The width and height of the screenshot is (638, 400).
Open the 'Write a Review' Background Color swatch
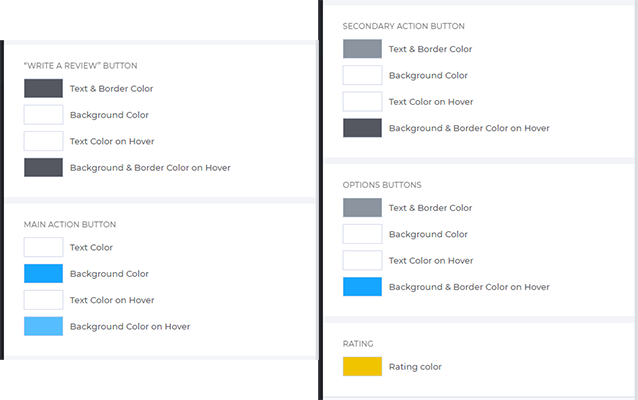point(44,115)
